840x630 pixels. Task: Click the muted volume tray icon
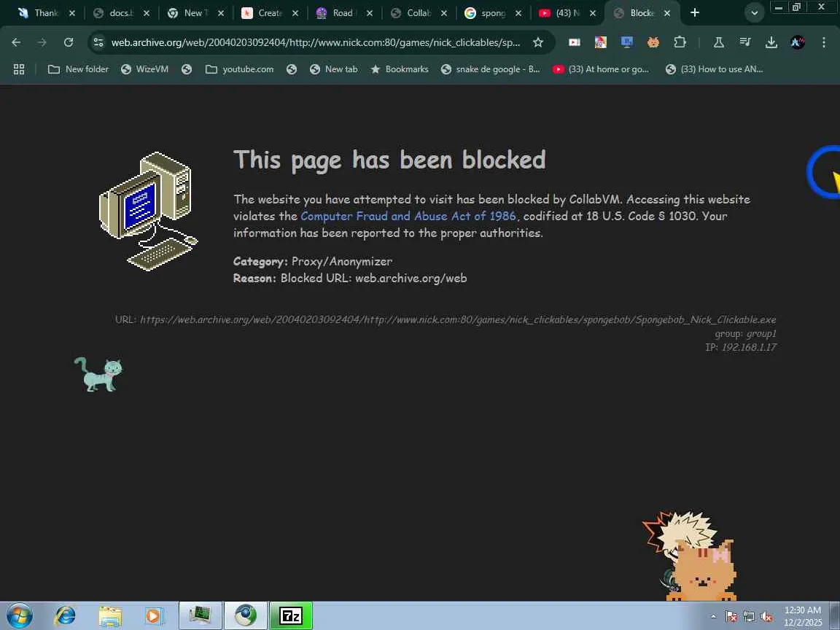[x=766, y=617]
